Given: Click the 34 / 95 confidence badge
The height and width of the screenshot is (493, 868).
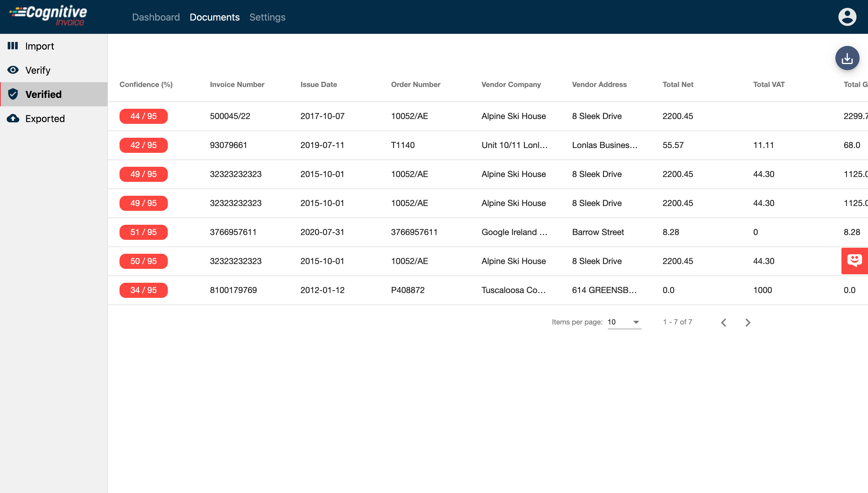Looking at the screenshot, I should [143, 290].
